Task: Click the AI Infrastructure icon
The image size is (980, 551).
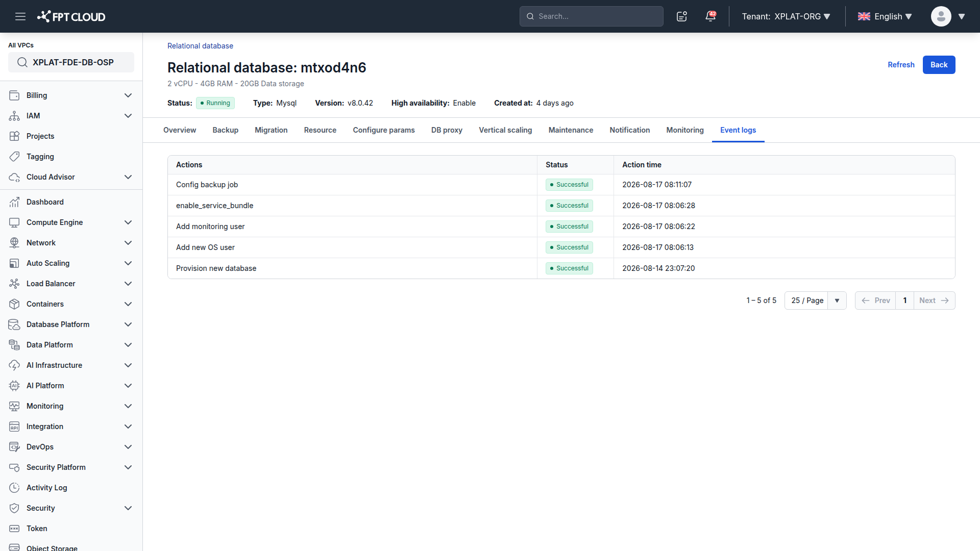Action: click(x=14, y=365)
